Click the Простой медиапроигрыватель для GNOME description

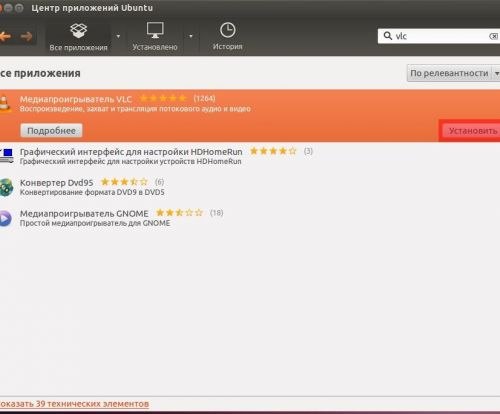[95, 223]
